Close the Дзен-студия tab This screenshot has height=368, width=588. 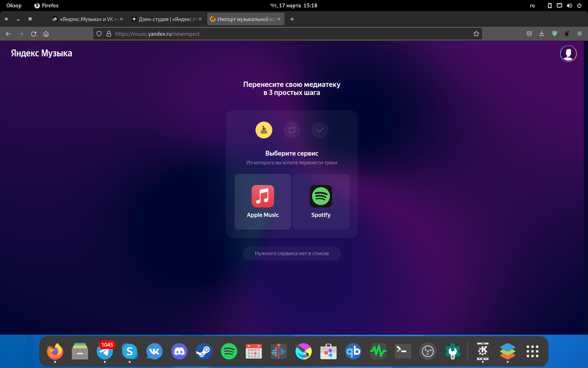pyautogui.click(x=200, y=19)
